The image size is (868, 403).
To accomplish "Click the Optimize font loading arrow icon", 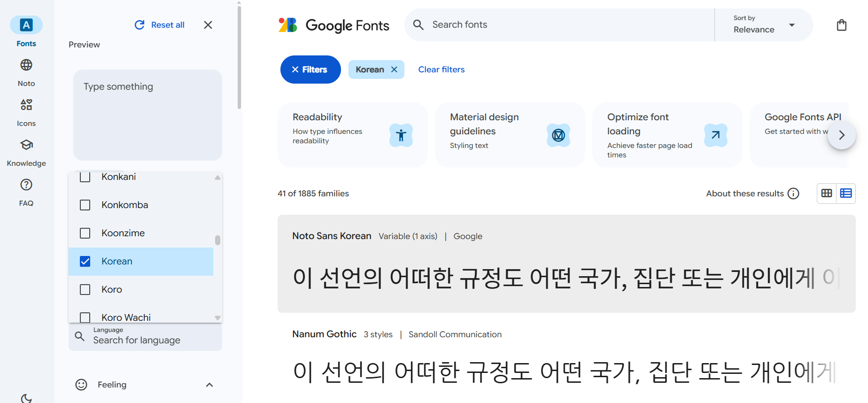I will click(716, 135).
